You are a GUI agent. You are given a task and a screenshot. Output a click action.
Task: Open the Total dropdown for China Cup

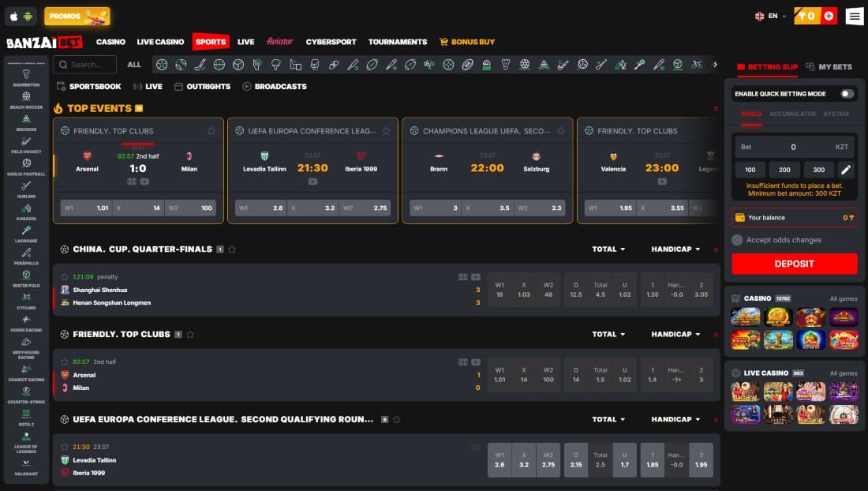(608, 249)
